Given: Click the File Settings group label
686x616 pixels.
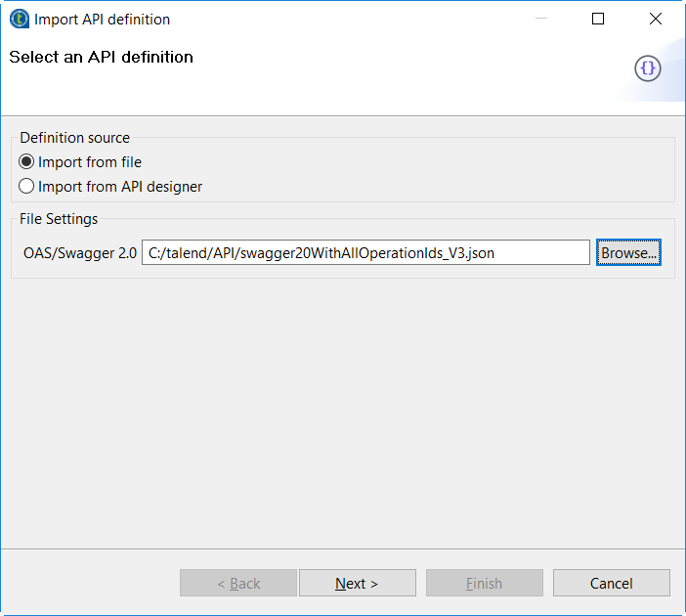Looking at the screenshot, I should coord(59,219).
